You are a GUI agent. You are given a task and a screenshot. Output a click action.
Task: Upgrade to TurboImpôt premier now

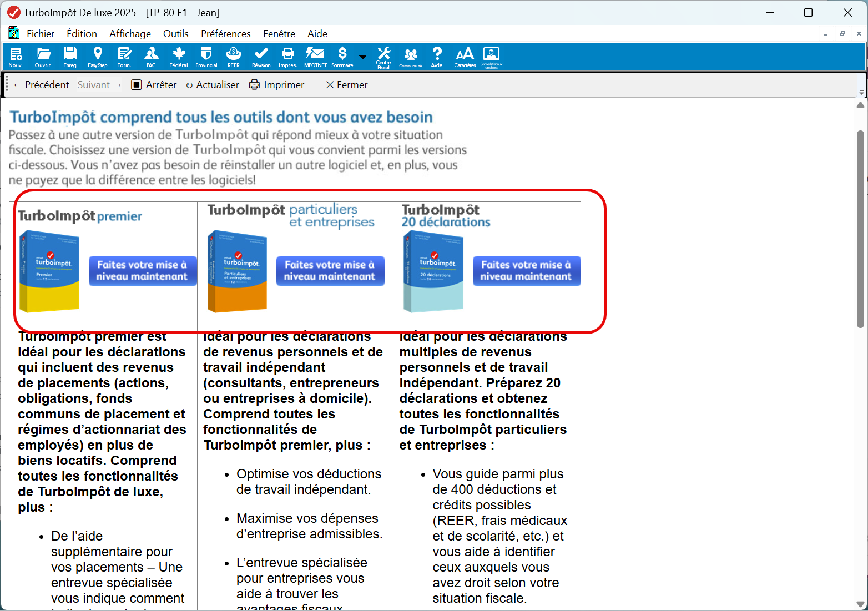tap(143, 271)
